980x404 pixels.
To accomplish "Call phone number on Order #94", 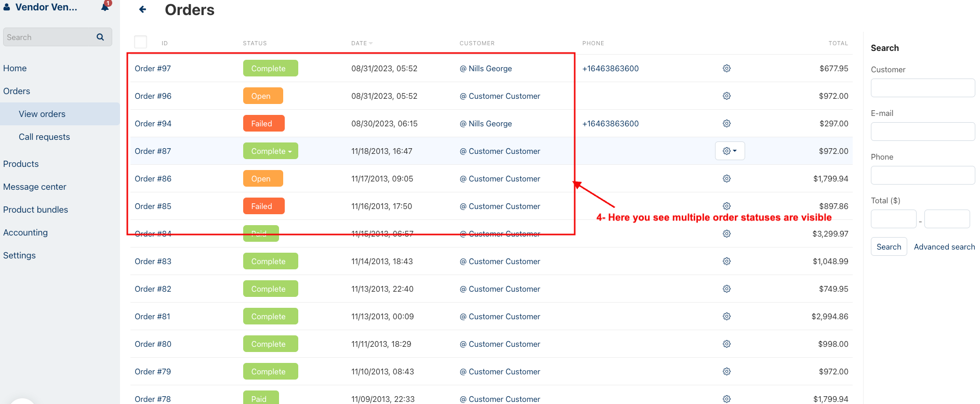I will (x=611, y=123).
